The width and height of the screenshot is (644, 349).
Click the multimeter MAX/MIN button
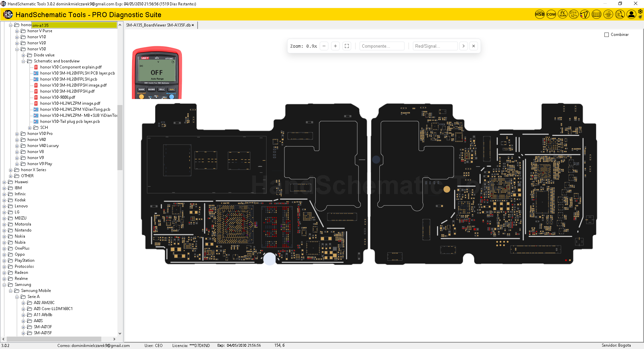[x=152, y=90]
